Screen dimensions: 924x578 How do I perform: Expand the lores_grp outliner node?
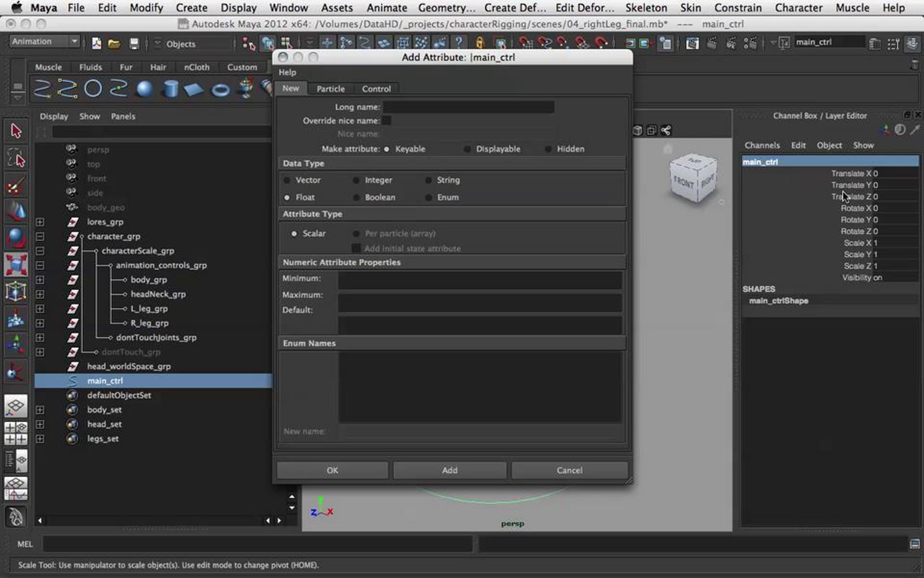(x=40, y=222)
